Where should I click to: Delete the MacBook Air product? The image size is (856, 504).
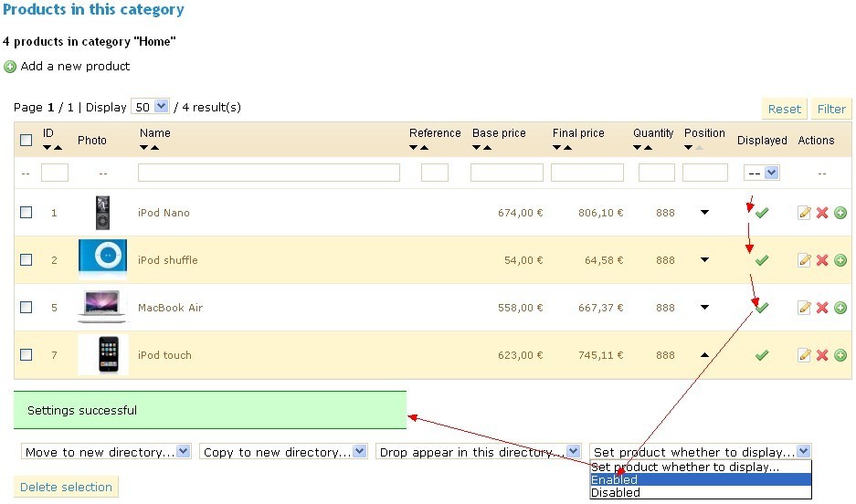[x=822, y=308]
